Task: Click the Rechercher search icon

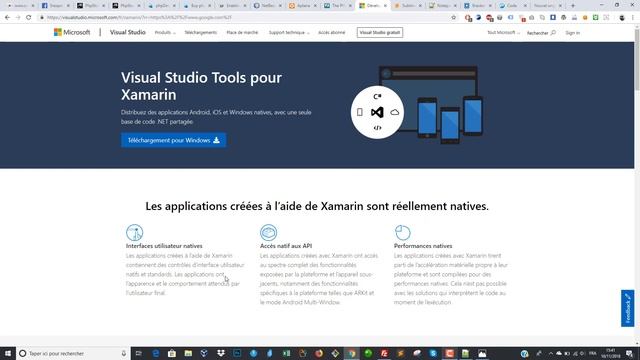Action: pyautogui.click(x=553, y=33)
